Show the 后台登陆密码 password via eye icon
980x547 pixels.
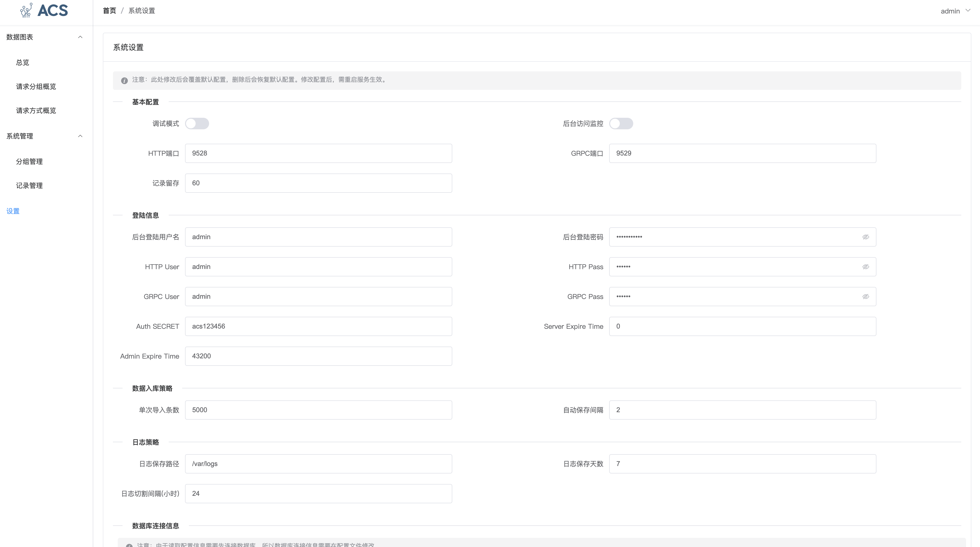coord(865,237)
